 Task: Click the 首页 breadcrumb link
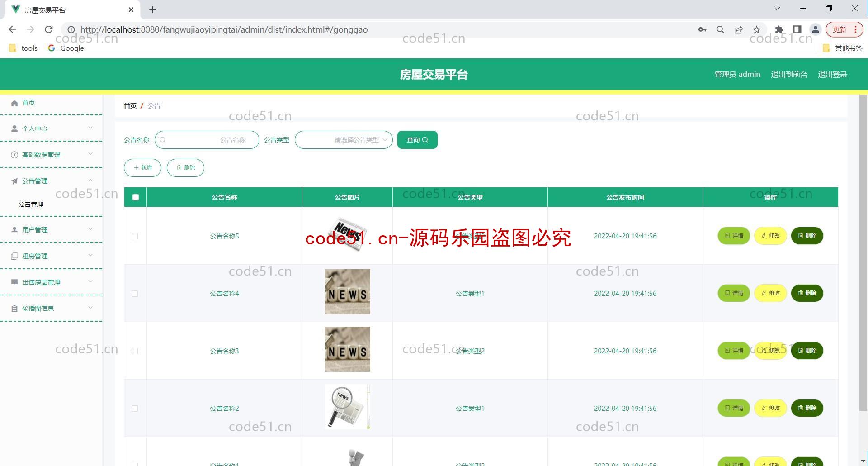pyautogui.click(x=130, y=106)
